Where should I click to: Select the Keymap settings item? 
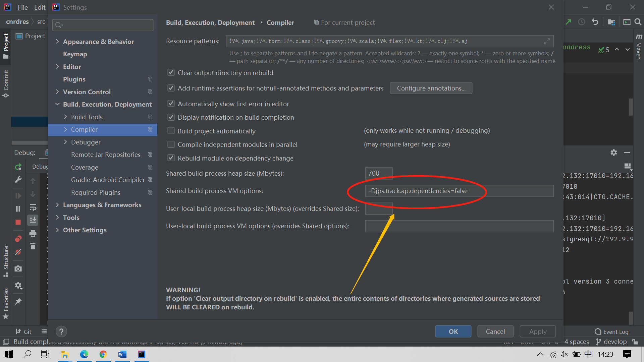(x=75, y=54)
